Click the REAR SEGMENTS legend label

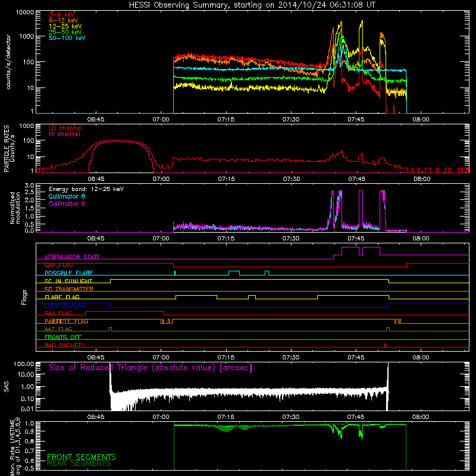79,463
